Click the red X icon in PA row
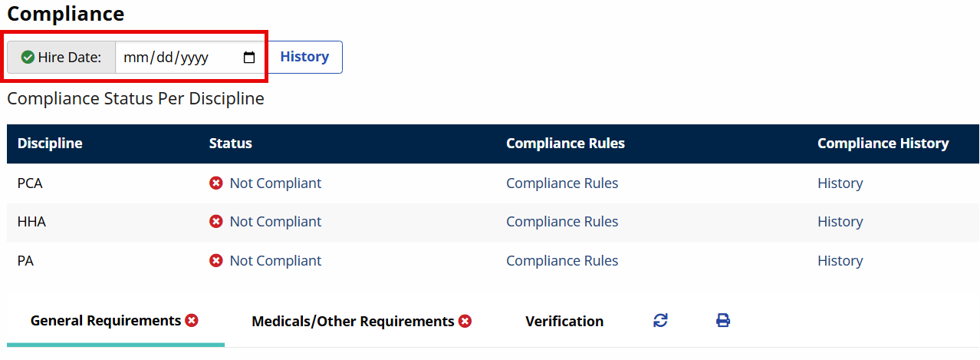 (x=216, y=261)
